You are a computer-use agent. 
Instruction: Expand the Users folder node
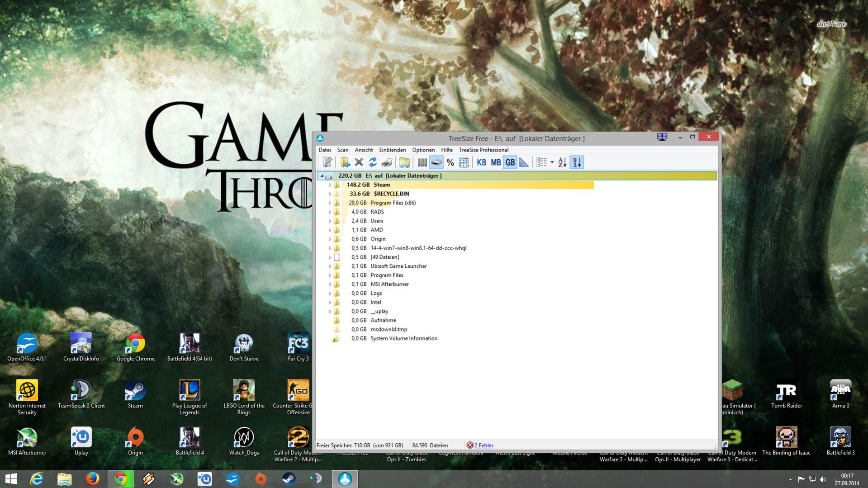tap(330, 221)
